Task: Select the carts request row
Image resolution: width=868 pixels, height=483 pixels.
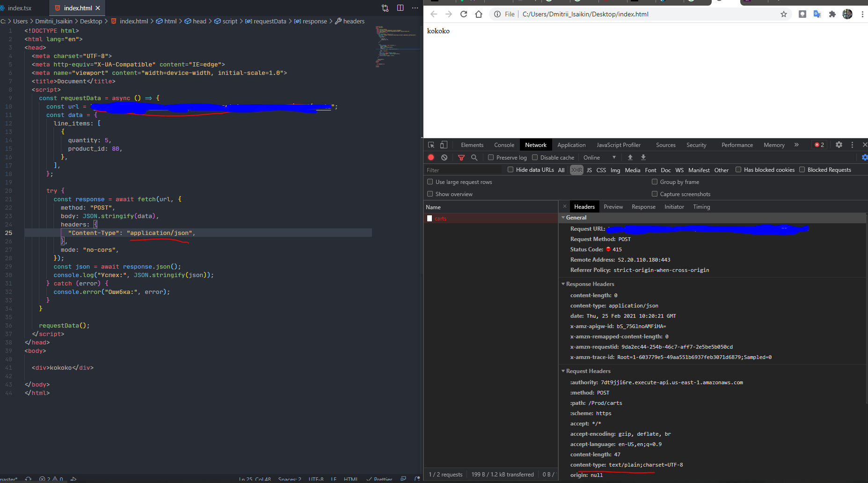Action: click(x=491, y=219)
